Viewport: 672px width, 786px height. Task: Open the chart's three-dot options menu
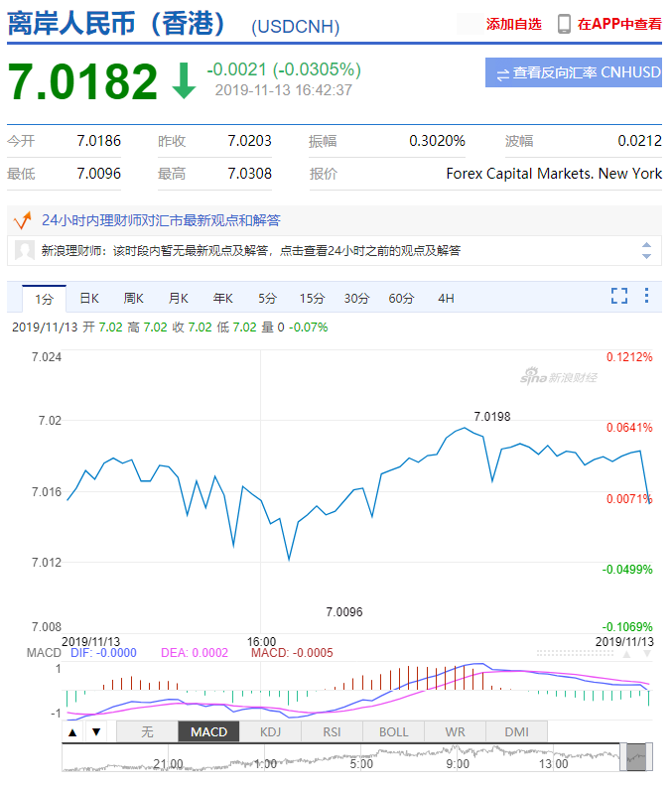(x=646, y=296)
